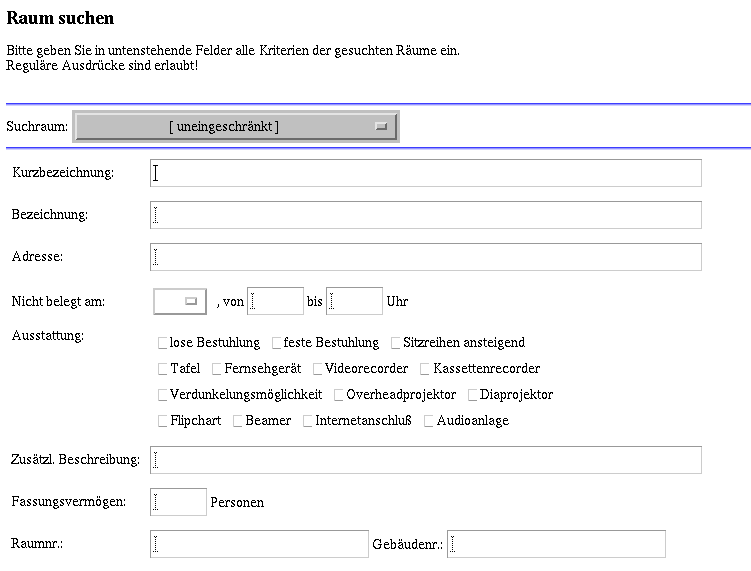751x571 pixels.
Task: Check the Overheadprojektor option
Action: pyautogui.click(x=340, y=395)
